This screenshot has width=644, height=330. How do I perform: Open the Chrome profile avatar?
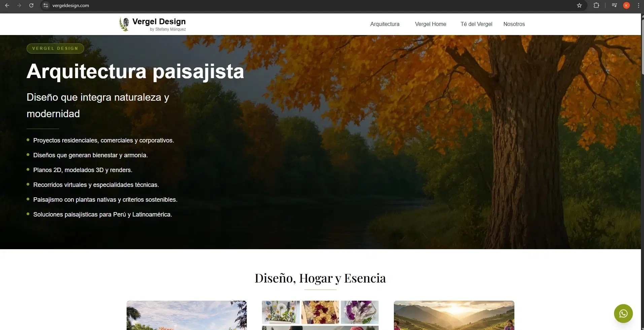626,5
